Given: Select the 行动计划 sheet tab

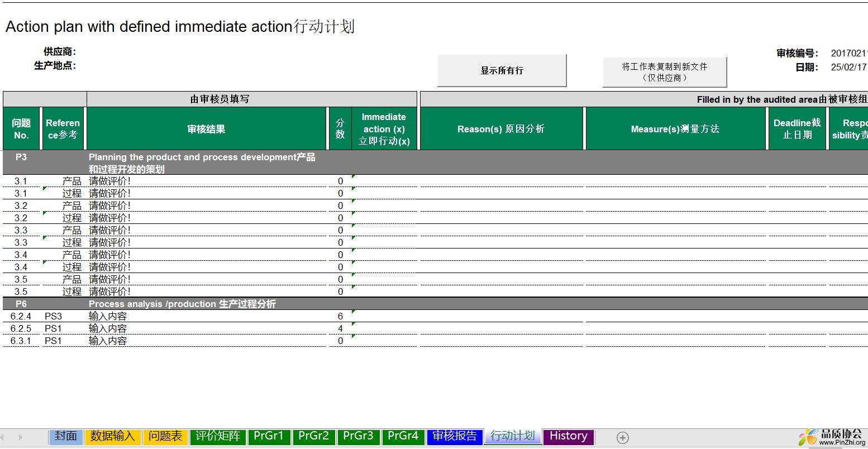Looking at the screenshot, I should tap(513, 436).
